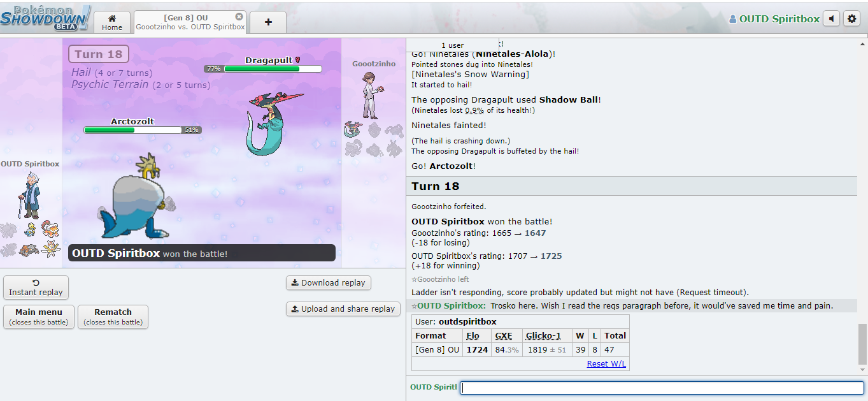Select Dragapult icon in Goootzinho's team
Image resolution: width=868 pixels, height=401 pixels.
[353, 130]
